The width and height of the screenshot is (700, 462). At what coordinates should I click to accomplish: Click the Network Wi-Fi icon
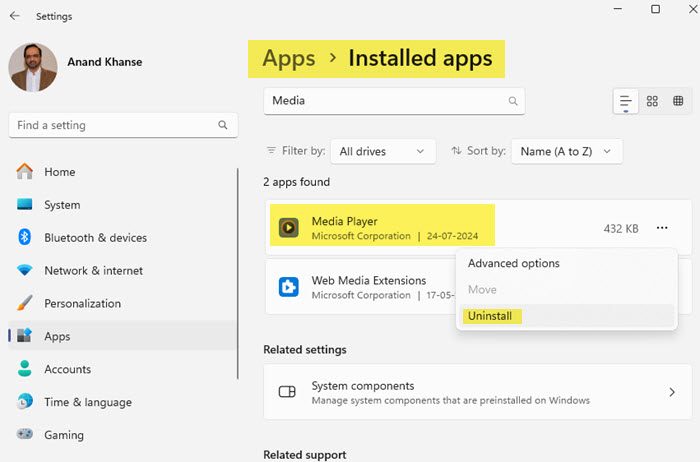click(25, 270)
